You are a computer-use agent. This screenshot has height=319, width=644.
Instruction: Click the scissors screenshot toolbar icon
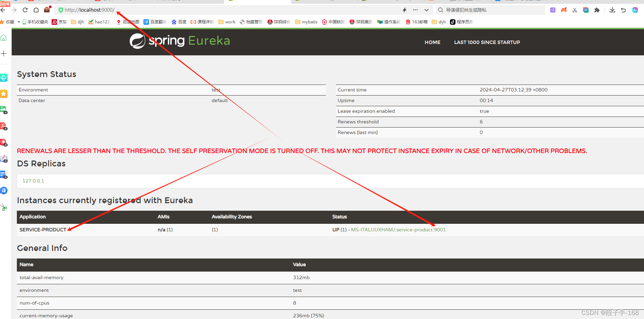point(575,10)
